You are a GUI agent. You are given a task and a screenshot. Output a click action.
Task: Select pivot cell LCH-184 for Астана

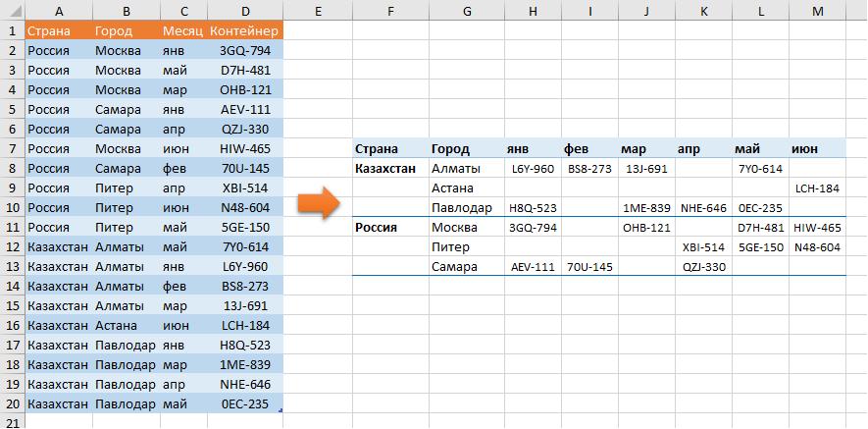pyautogui.click(x=818, y=188)
